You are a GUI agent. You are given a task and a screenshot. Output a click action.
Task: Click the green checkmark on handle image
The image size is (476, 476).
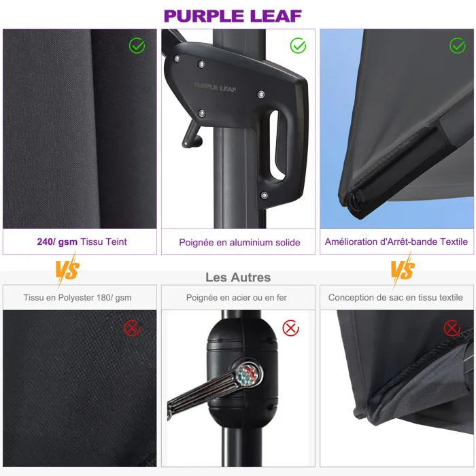tap(298, 46)
